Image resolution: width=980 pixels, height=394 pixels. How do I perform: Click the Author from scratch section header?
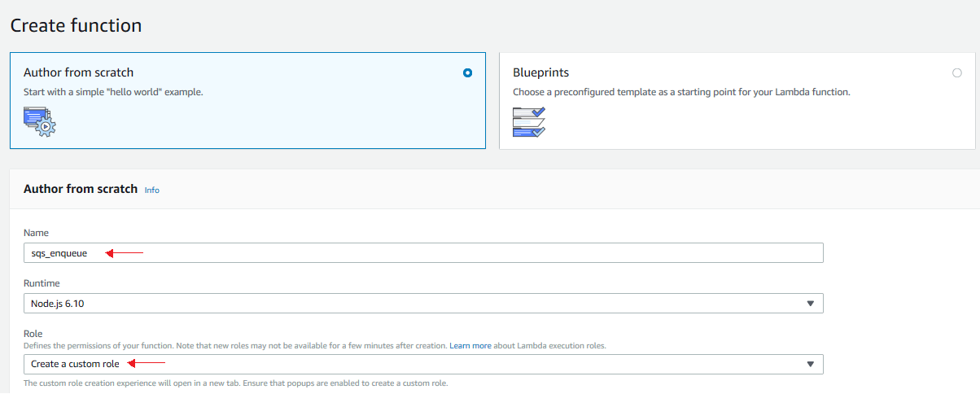pyautogui.click(x=81, y=189)
